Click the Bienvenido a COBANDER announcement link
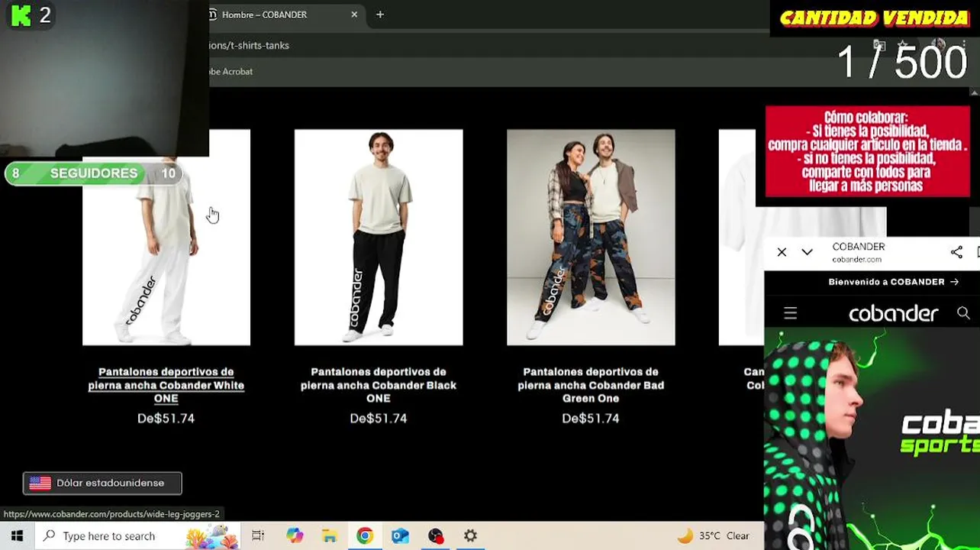 pyautogui.click(x=893, y=282)
